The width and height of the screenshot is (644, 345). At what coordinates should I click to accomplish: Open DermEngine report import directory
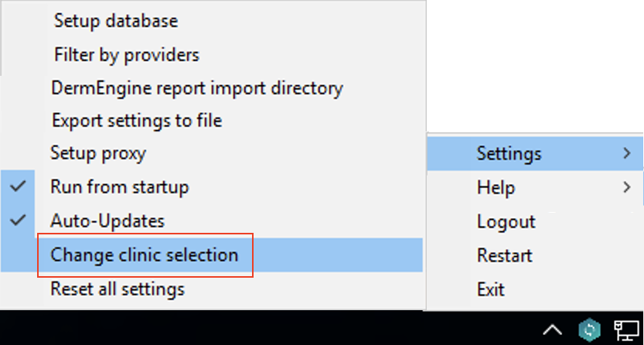click(x=196, y=88)
